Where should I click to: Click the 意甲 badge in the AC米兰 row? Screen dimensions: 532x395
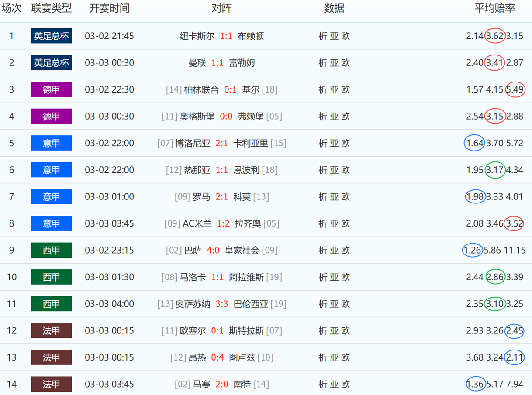pyautogui.click(x=52, y=223)
